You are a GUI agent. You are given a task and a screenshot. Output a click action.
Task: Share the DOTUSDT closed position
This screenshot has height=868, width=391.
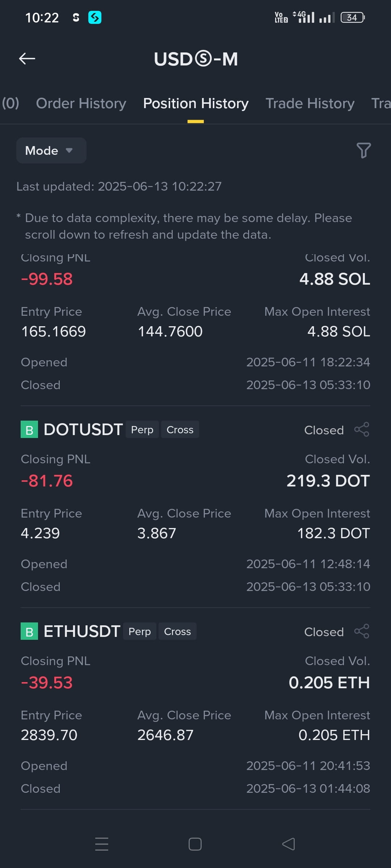362,430
